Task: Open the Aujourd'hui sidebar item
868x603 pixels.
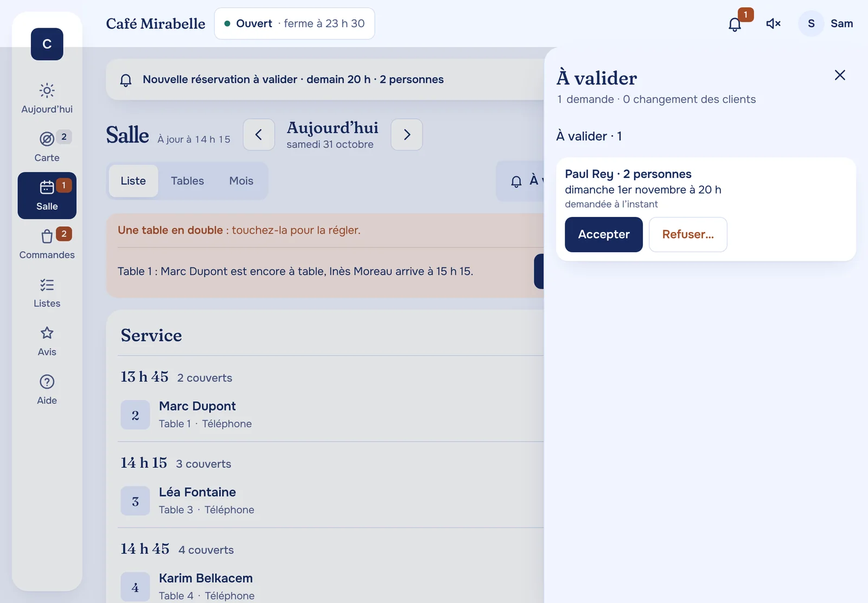Action: pos(47,99)
